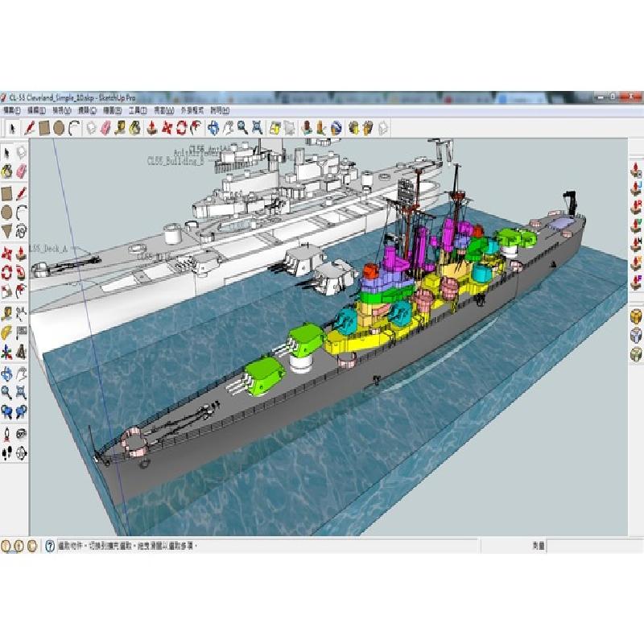The height and width of the screenshot is (644, 644).
Task: Click the Position Camera tool in left toolbar
Action: pyautogui.click(x=7, y=433)
